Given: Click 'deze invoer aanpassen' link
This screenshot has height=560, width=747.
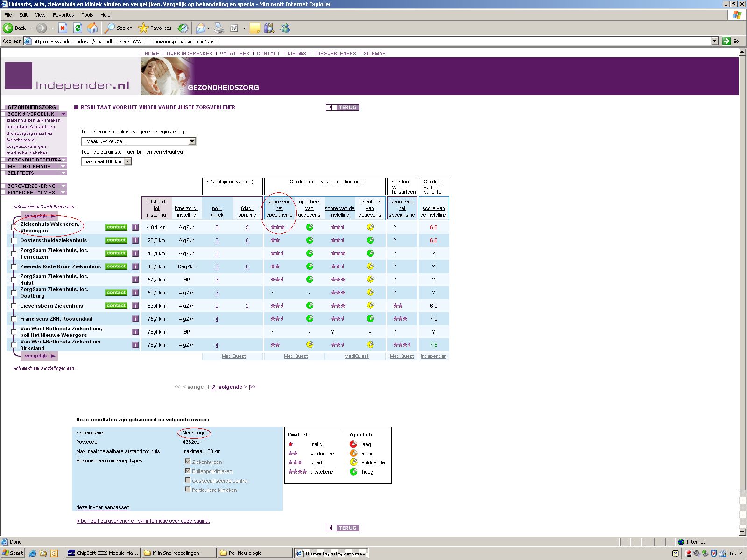Looking at the screenshot, I should [103, 507].
